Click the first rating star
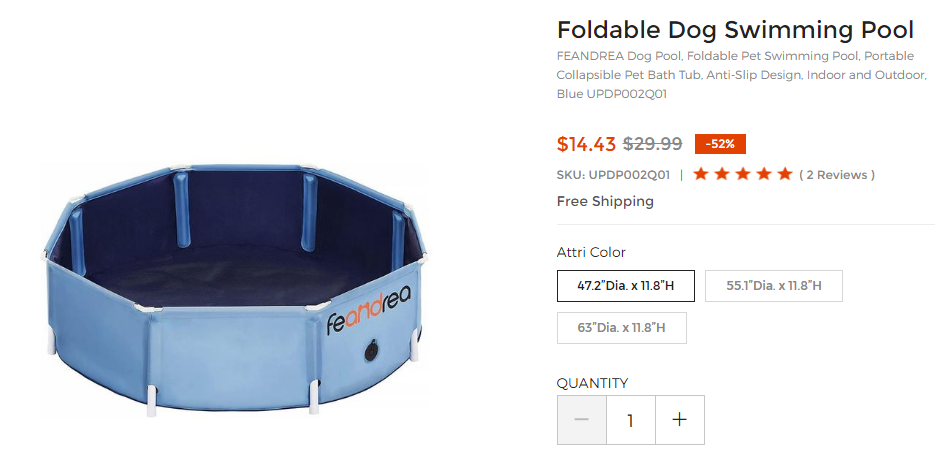 click(x=701, y=175)
